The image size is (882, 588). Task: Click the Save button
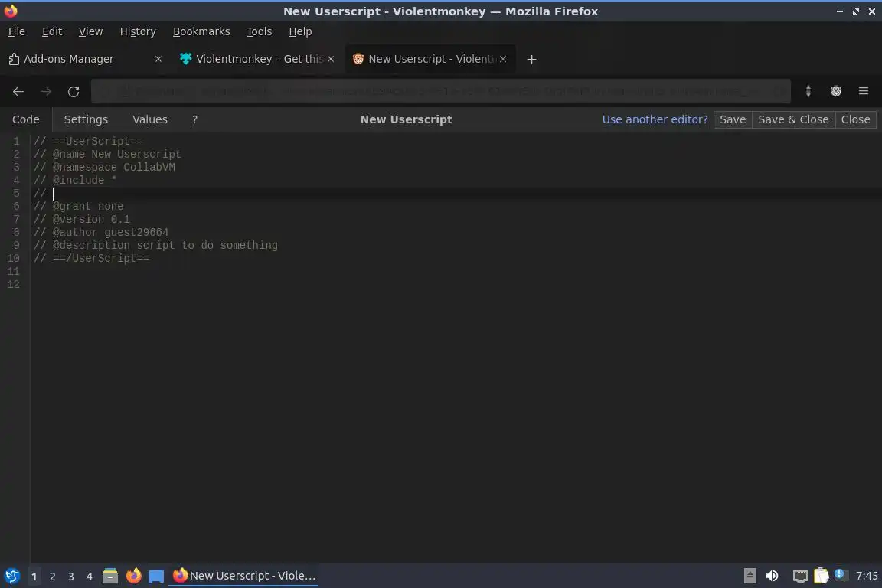pos(733,119)
